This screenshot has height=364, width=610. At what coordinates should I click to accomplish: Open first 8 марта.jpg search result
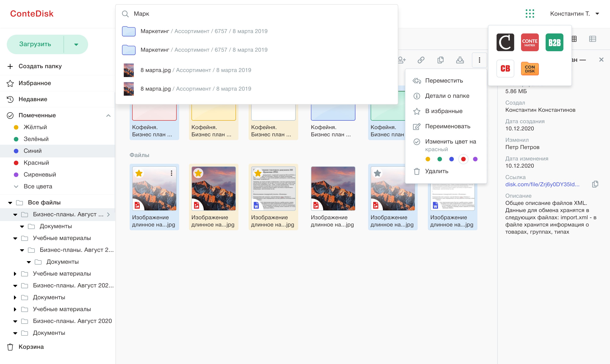point(155,70)
